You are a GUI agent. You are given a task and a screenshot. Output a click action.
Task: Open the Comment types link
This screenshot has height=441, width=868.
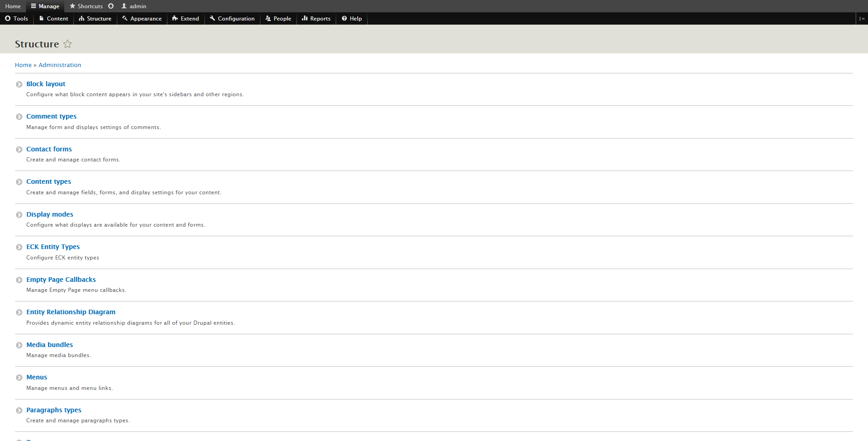click(x=52, y=116)
